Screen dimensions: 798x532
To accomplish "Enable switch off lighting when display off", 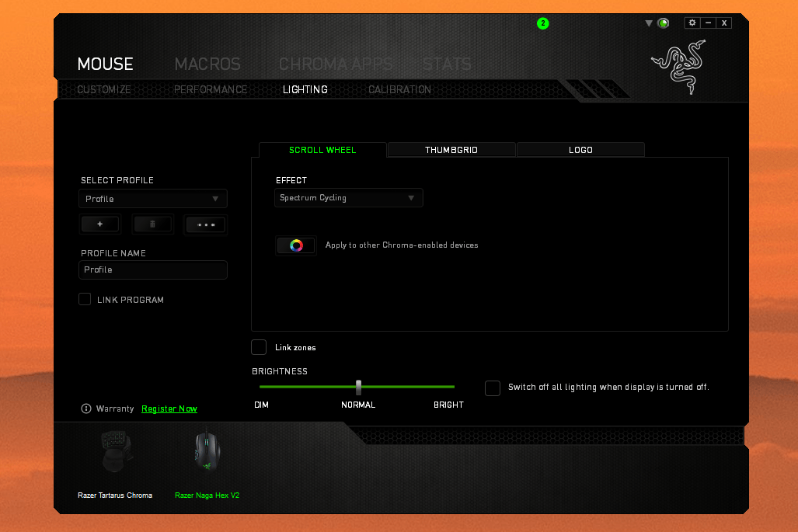I will click(x=493, y=388).
